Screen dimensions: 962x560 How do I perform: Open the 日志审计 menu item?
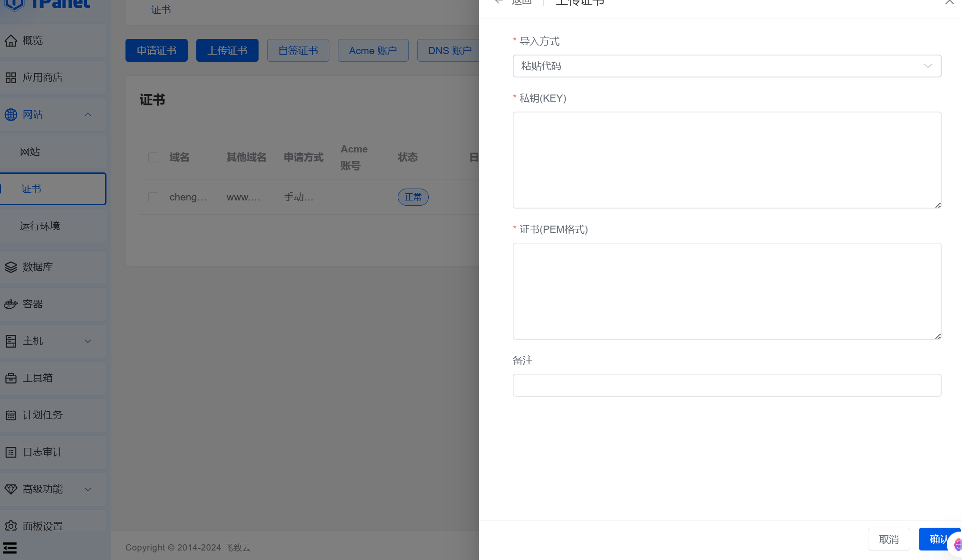(43, 452)
